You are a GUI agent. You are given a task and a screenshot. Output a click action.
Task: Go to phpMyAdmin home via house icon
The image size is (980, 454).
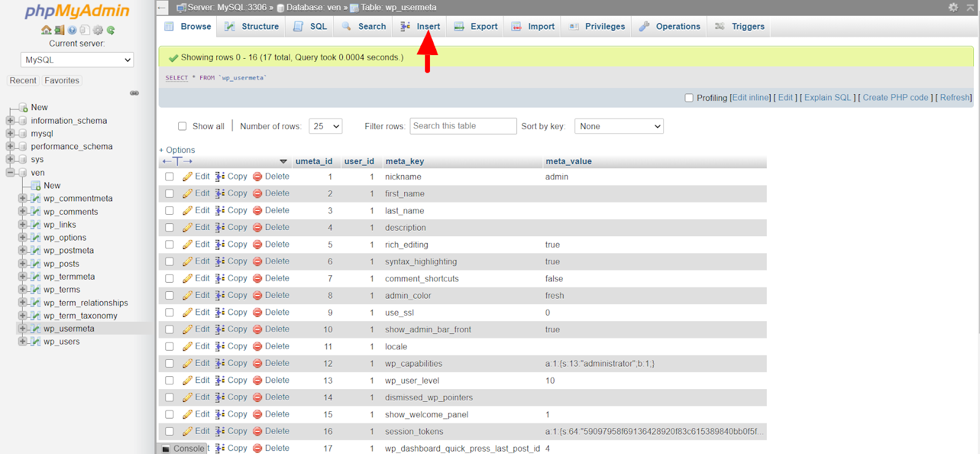(46, 30)
